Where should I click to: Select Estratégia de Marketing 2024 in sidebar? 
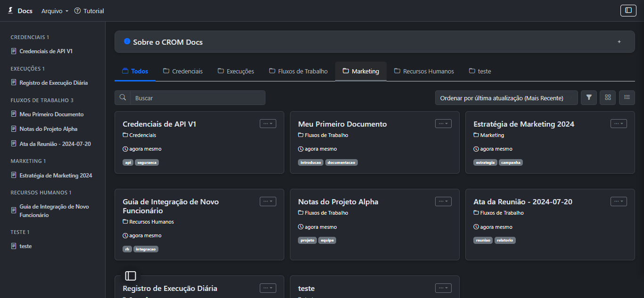tap(56, 176)
